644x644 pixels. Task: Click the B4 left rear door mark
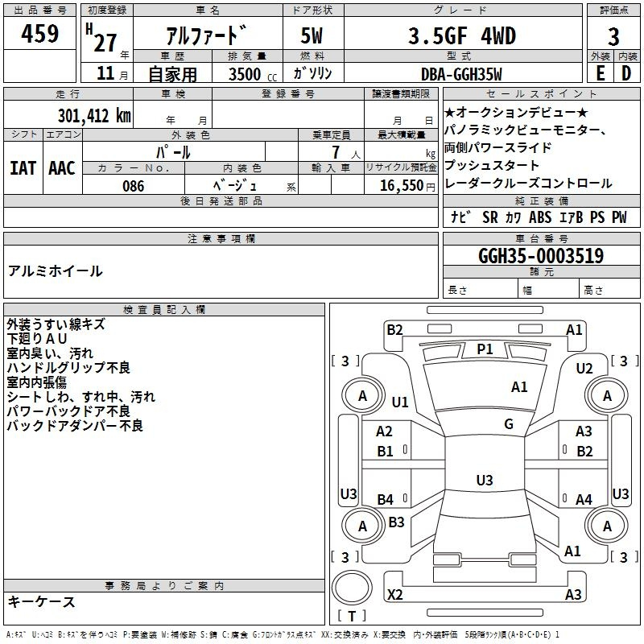386,499
